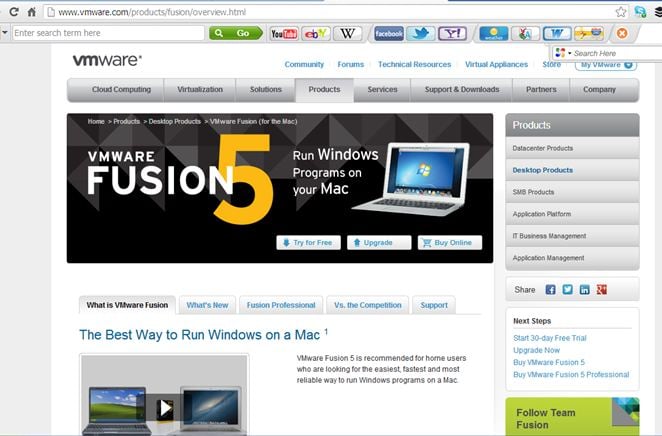Switch to the Vs. the Competition tab

click(x=368, y=305)
